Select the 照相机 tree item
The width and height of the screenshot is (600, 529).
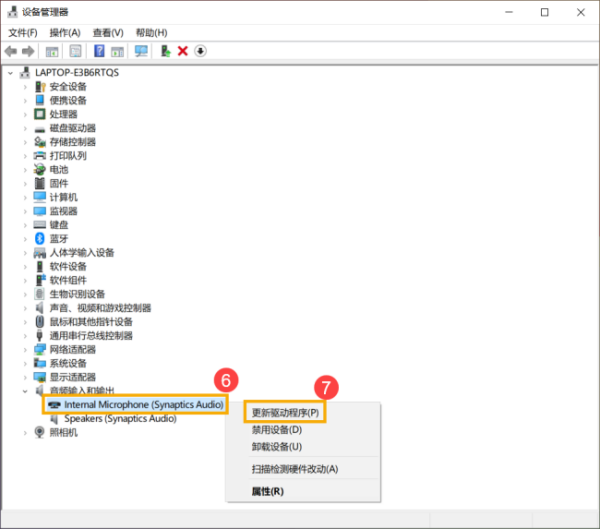coord(64,433)
